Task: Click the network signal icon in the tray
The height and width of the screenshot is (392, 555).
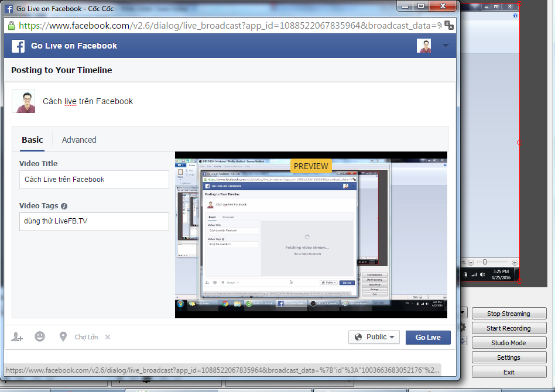Action: coord(474,273)
